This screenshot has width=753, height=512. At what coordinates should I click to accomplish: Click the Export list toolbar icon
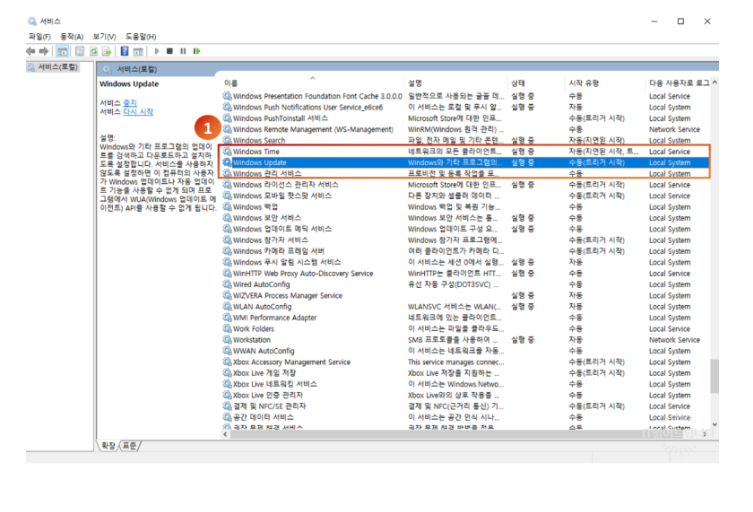coord(107,51)
